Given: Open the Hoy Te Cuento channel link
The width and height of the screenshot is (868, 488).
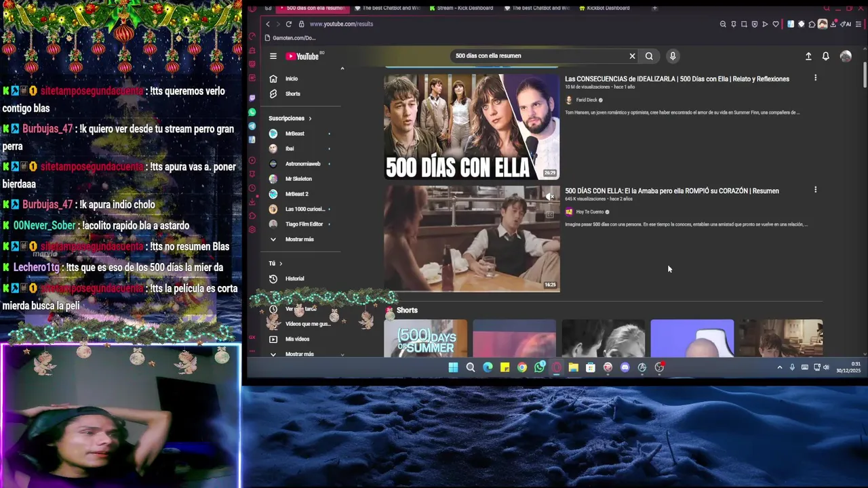Looking at the screenshot, I should pyautogui.click(x=589, y=211).
